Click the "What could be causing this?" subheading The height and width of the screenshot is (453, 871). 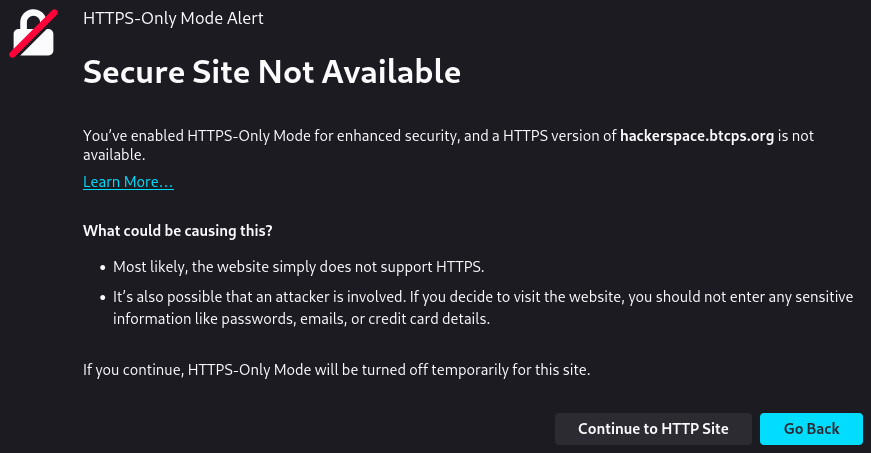click(x=178, y=231)
